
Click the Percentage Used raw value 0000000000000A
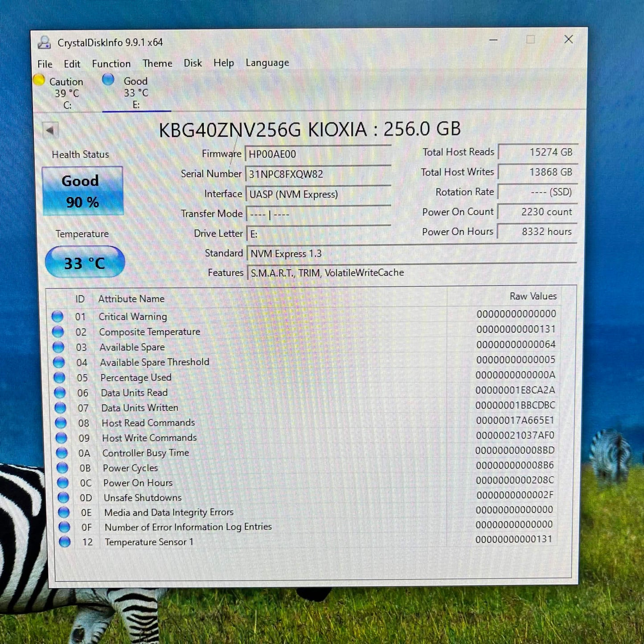click(516, 375)
